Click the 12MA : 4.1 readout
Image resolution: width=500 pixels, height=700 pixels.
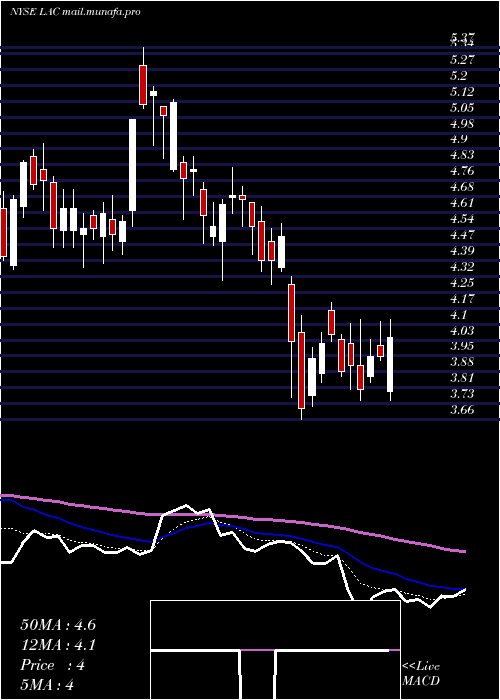pos(58,645)
